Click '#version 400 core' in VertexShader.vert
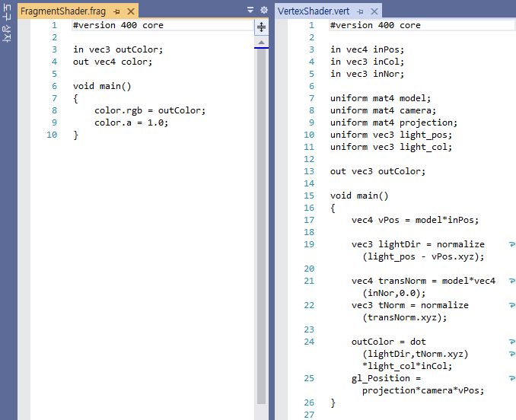 click(375, 25)
